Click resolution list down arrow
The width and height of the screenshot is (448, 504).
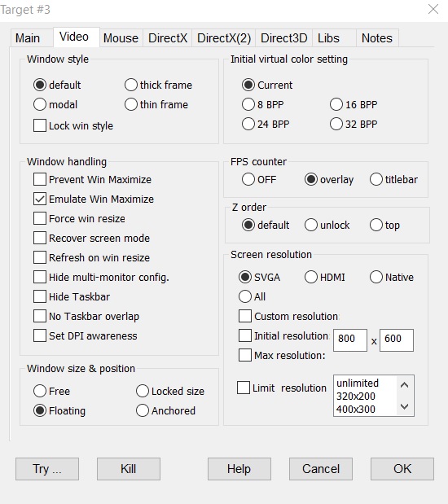point(405,406)
